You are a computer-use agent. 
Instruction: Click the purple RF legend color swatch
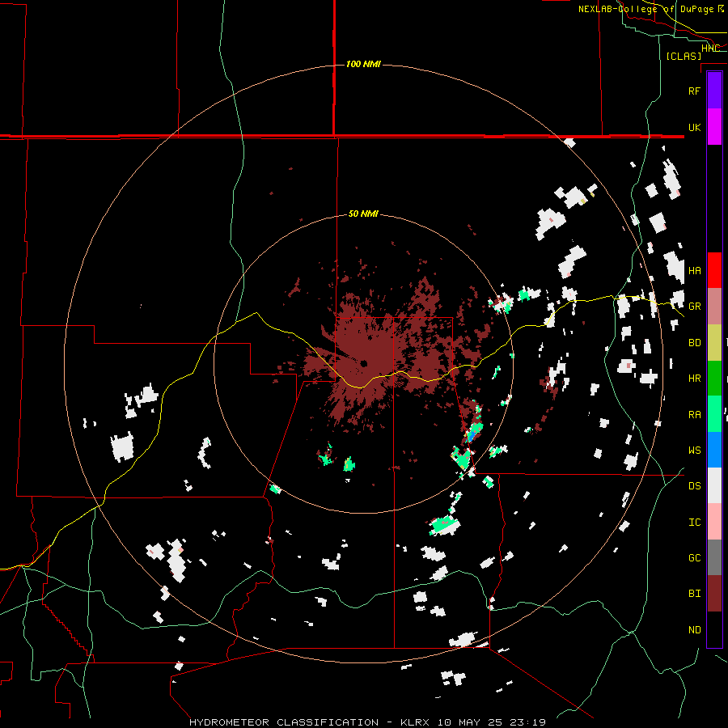tap(714, 91)
